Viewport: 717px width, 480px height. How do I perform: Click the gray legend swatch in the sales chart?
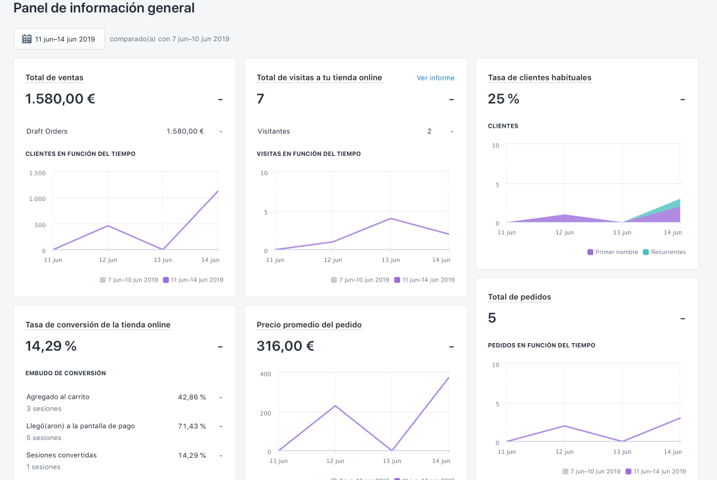pos(103,280)
